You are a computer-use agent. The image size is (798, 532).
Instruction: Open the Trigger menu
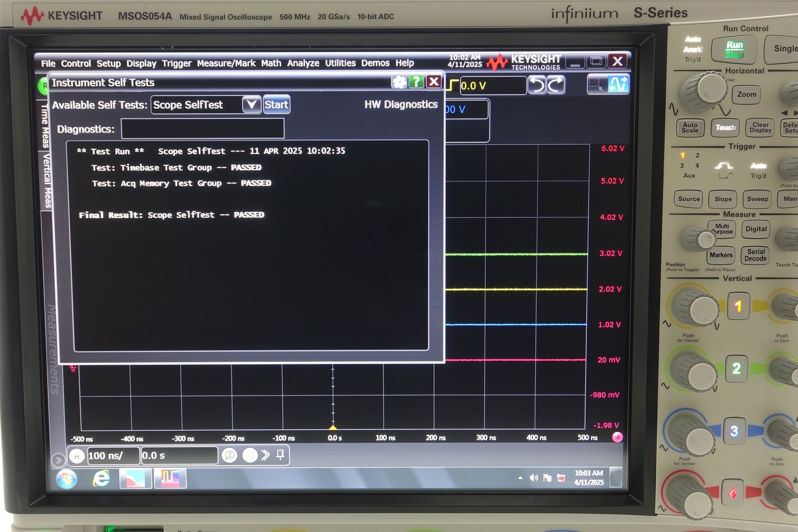(177, 64)
